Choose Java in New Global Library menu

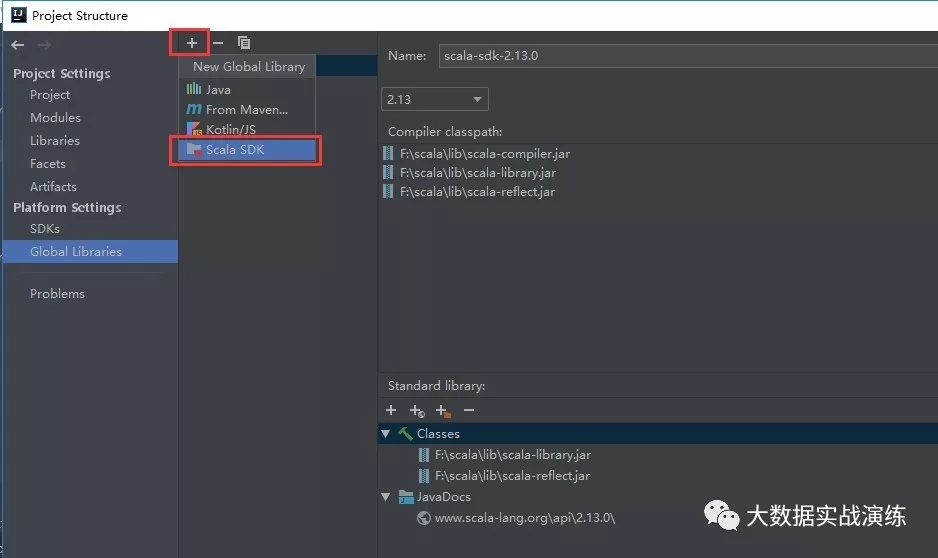[x=247, y=89]
